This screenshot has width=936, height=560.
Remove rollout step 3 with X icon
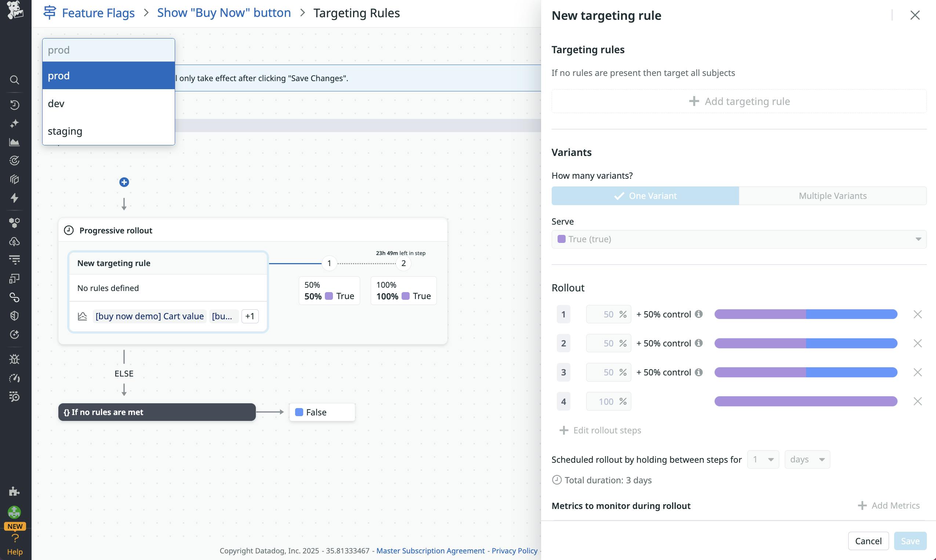tap(918, 372)
